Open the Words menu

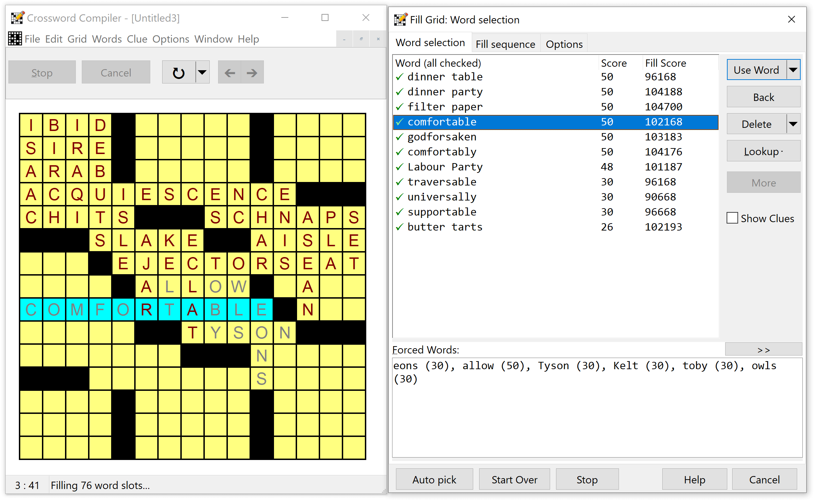point(107,39)
